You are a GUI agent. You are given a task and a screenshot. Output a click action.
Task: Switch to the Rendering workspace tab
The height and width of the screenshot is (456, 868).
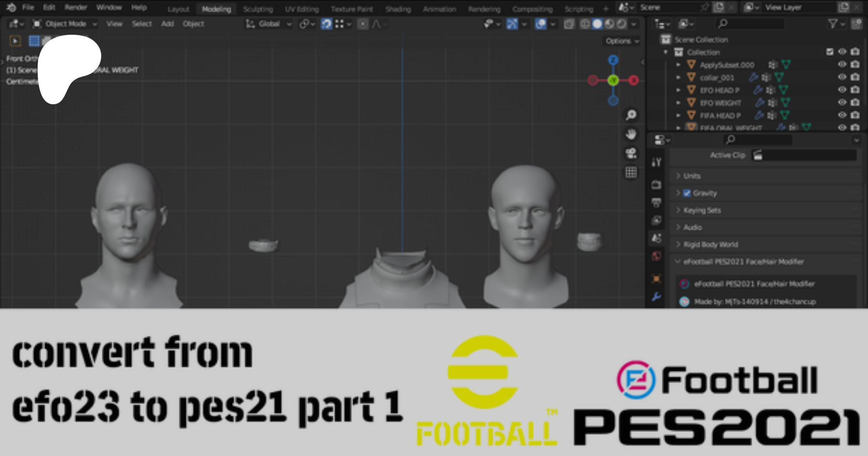tap(484, 9)
